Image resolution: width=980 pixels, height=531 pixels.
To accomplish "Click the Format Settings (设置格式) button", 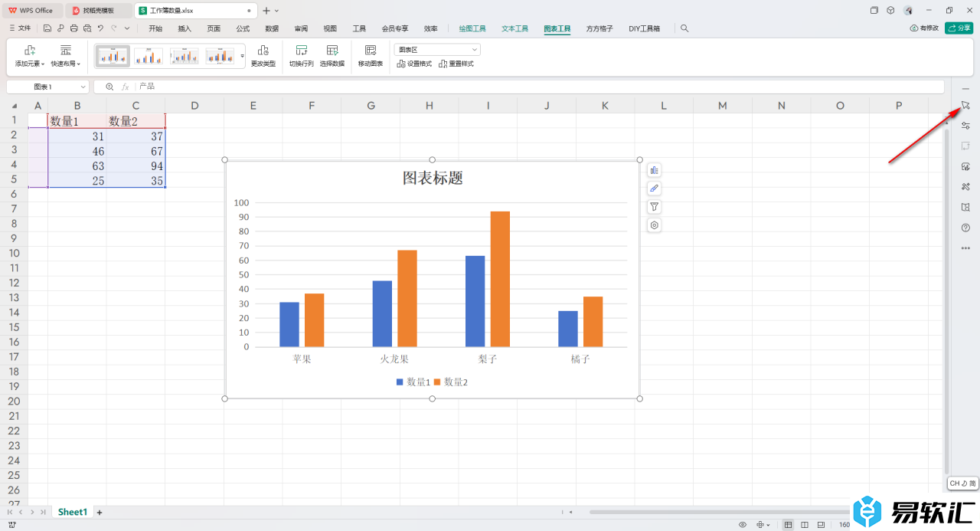I will pos(414,64).
